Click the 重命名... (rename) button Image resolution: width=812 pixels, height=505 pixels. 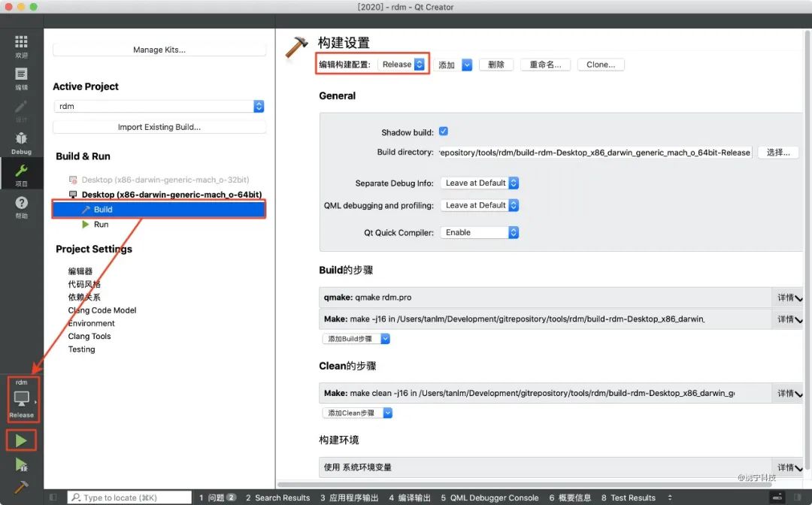point(545,65)
